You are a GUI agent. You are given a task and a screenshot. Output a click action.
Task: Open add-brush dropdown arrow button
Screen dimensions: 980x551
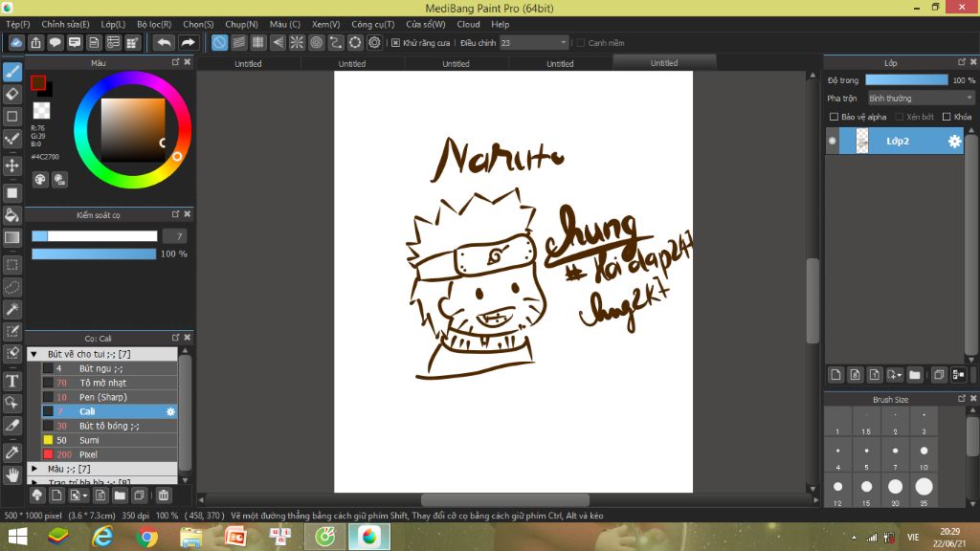(78, 496)
